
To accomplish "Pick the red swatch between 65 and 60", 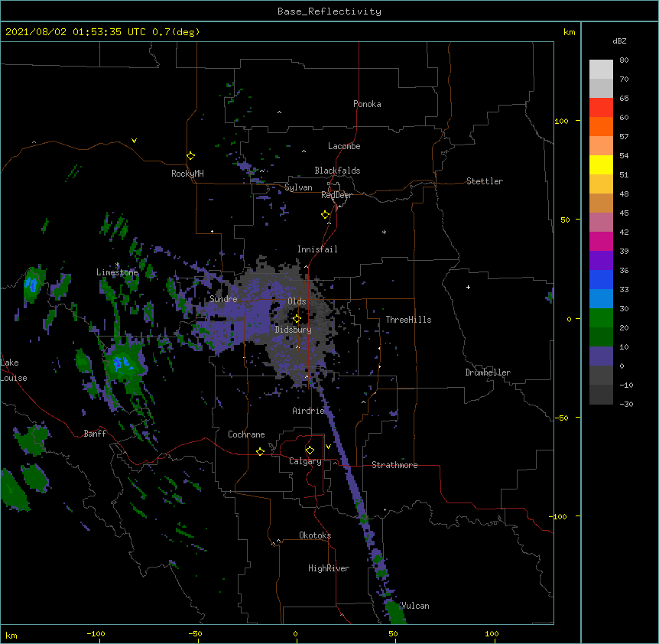I will click(x=601, y=108).
